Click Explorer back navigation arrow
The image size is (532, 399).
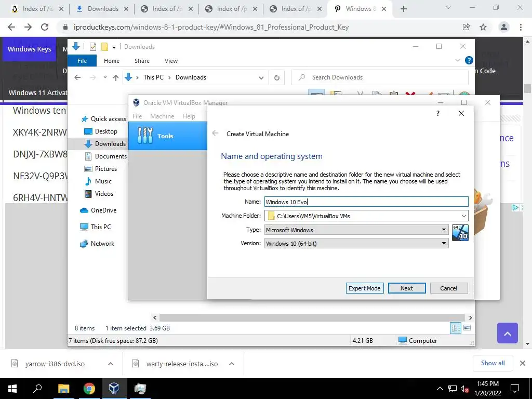(78, 77)
